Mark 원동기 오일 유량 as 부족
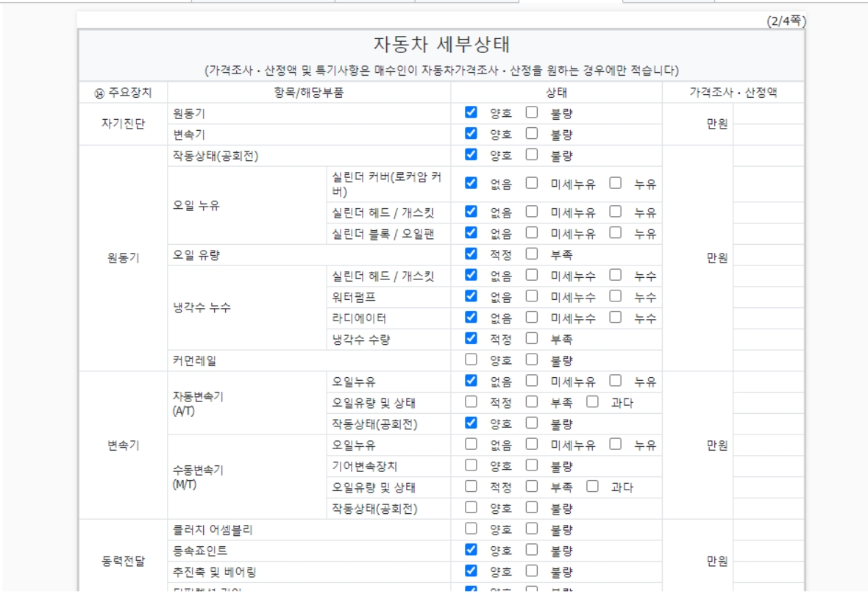The width and height of the screenshot is (868, 594). click(x=531, y=254)
